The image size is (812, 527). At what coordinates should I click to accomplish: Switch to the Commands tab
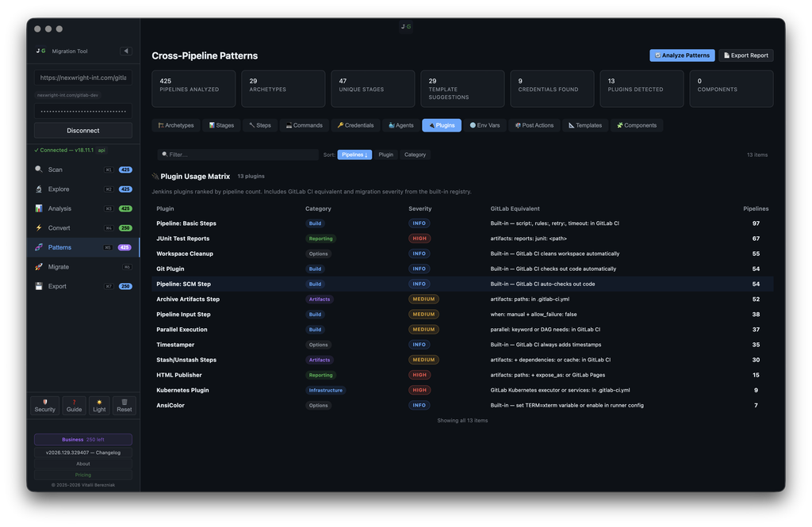pos(304,125)
